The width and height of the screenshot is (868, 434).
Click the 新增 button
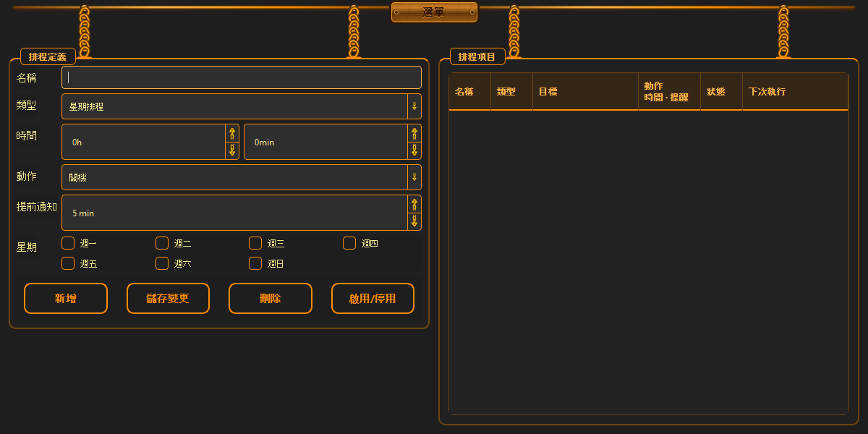(x=66, y=298)
